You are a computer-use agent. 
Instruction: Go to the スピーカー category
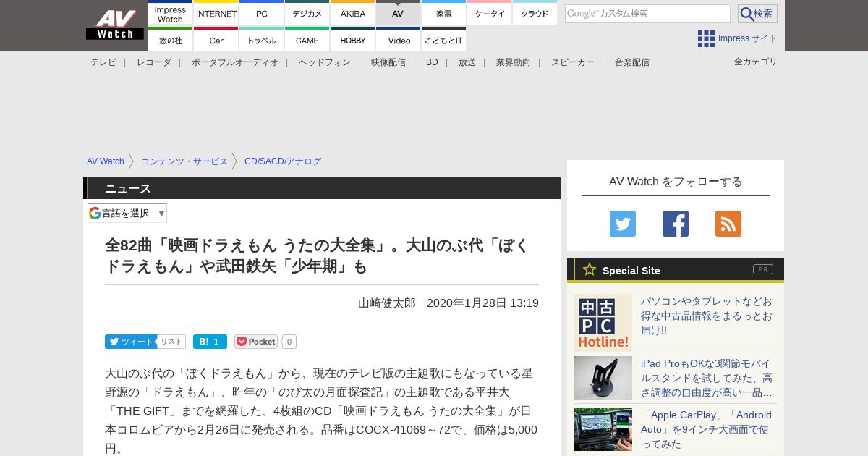click(573, 62)
